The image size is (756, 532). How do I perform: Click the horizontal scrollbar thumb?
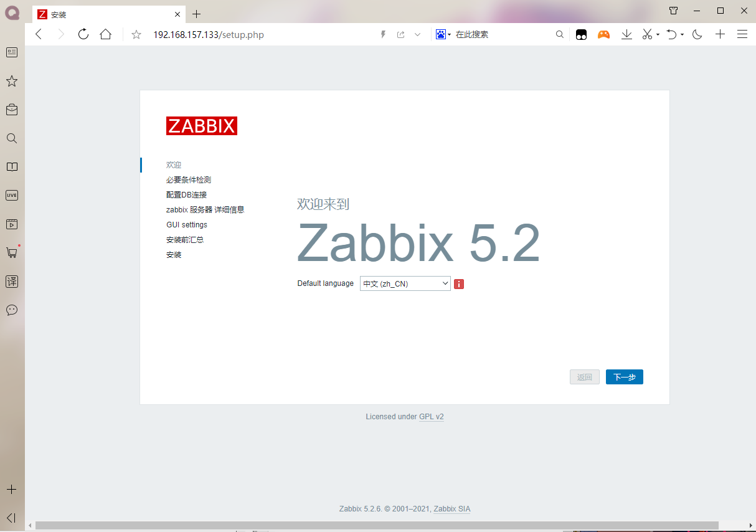(377, 525)
